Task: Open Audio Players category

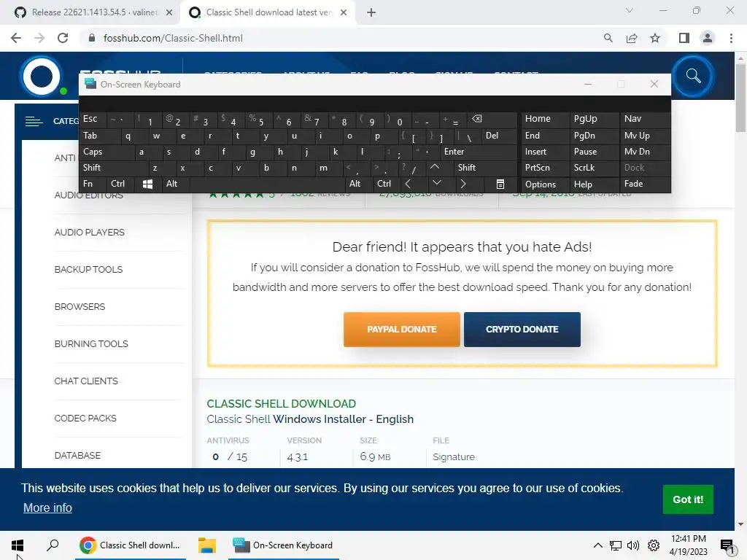Action: (89, 233)
